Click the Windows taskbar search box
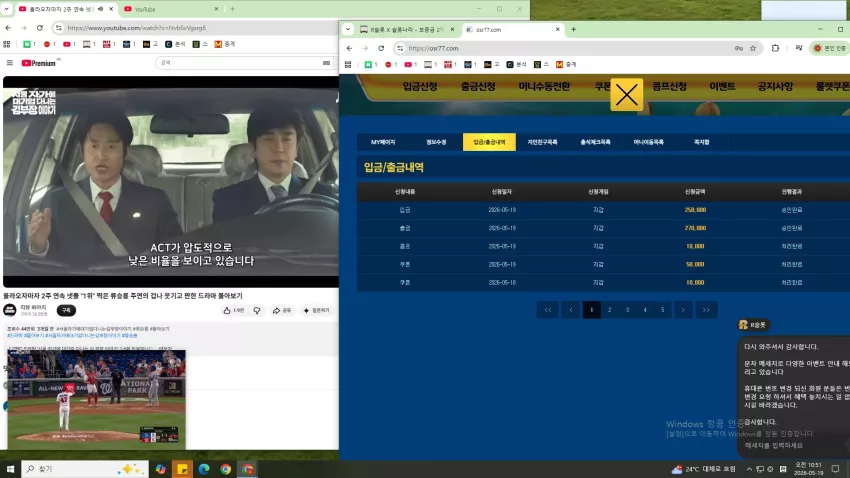 [x=85, y=469]
